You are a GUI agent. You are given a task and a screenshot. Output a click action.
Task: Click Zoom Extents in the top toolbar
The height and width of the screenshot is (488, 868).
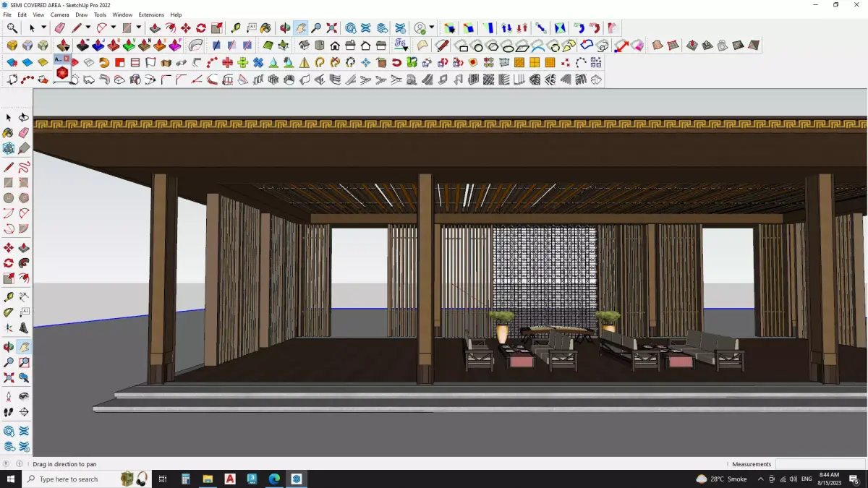(332, 27)
